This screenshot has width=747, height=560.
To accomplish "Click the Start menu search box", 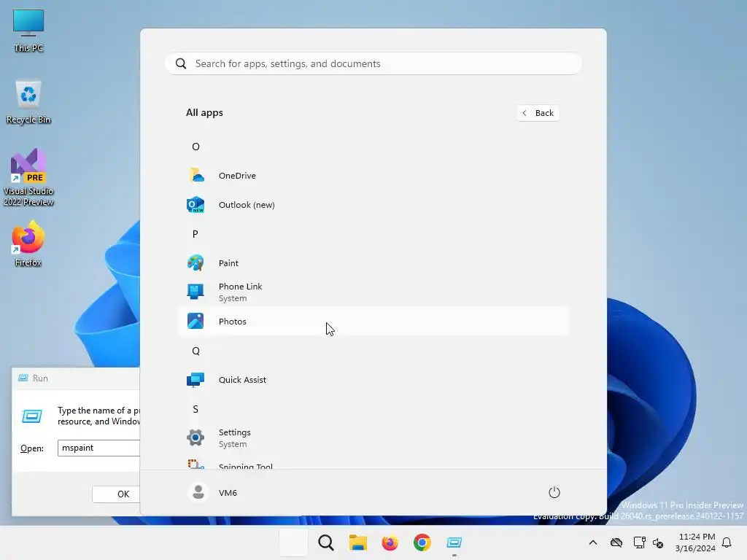I will coord(373,64).
